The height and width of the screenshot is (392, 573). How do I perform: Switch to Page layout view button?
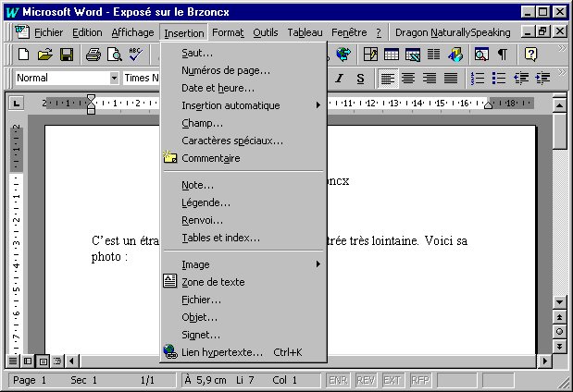tap(44, 361)
